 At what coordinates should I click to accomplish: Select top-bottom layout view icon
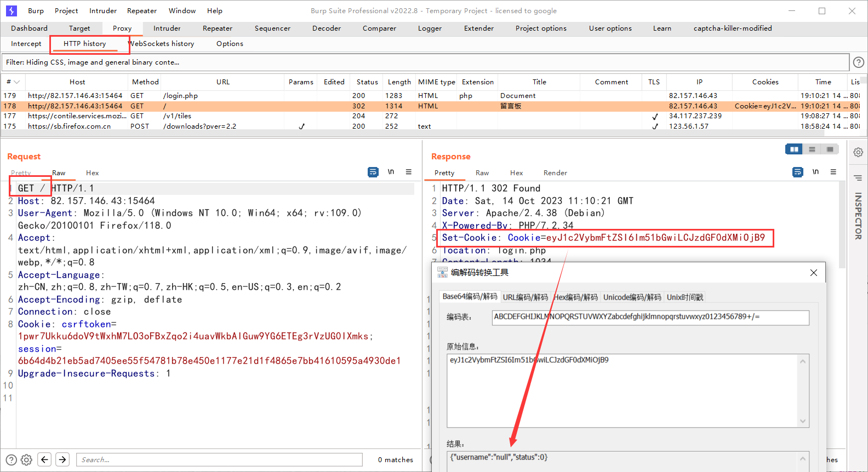812,149
